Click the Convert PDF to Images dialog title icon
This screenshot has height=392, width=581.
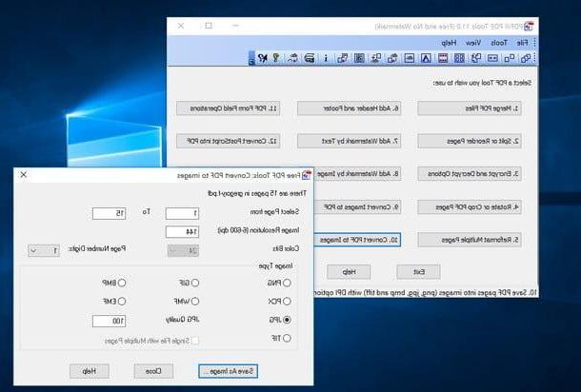click(306, 175)
